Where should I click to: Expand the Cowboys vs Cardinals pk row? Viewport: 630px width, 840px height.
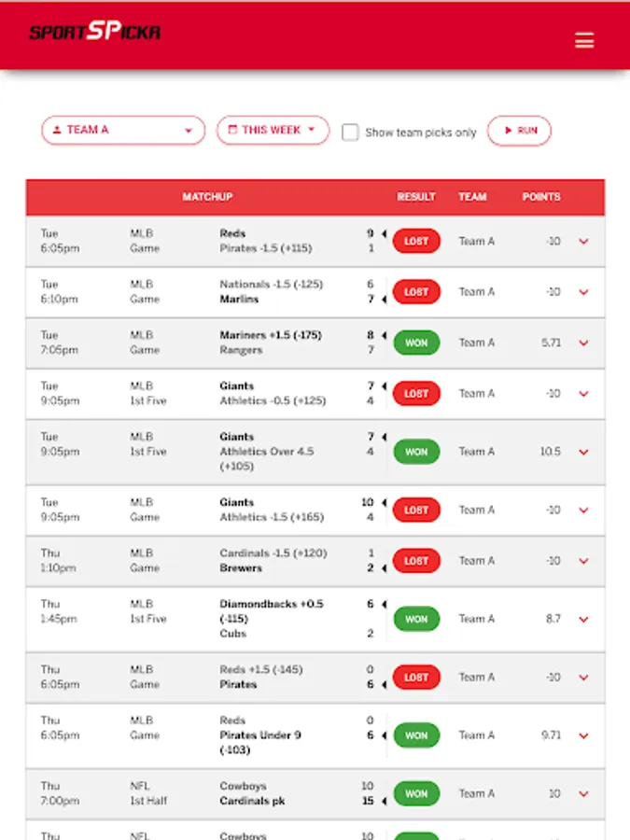[583, 794]
